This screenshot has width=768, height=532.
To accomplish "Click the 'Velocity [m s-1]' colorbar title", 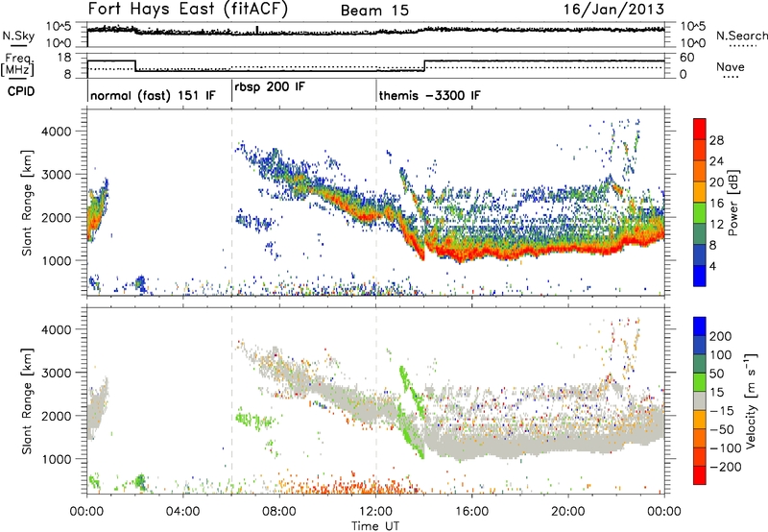I will click(x=750, y=400).
